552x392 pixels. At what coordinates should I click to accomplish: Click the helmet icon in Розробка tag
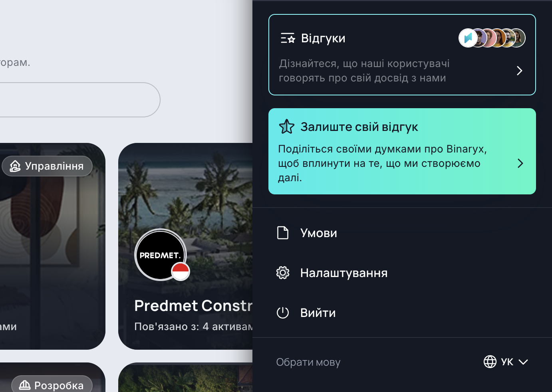[x=25, y=385]
